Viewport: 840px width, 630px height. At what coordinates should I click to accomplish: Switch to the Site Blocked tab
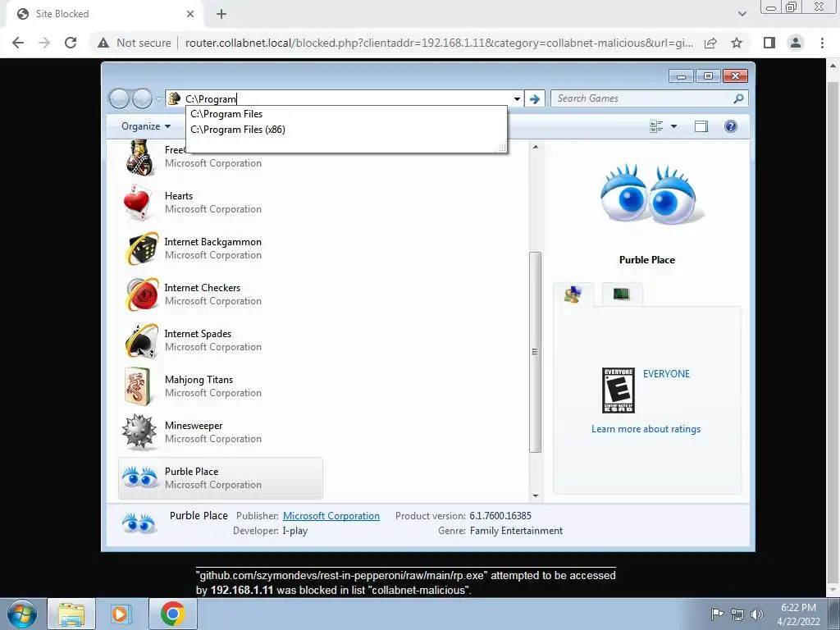click(x=105, y=15)
